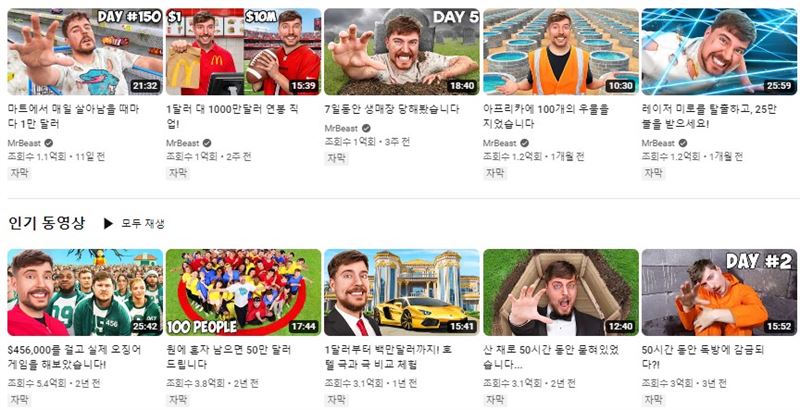Viewport: 800px width, 410px height.
Task: Click verified badge next to MrBeast under well video
Action: point(524,143)
